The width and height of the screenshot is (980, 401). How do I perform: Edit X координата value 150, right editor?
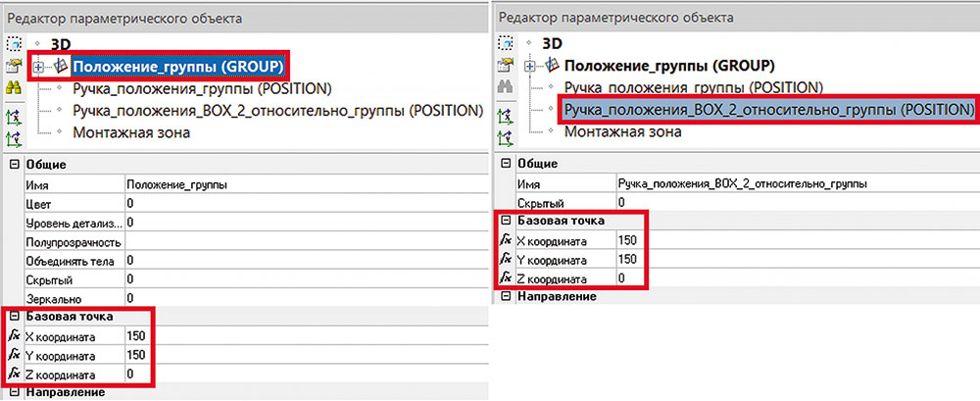tap(797, 239)
